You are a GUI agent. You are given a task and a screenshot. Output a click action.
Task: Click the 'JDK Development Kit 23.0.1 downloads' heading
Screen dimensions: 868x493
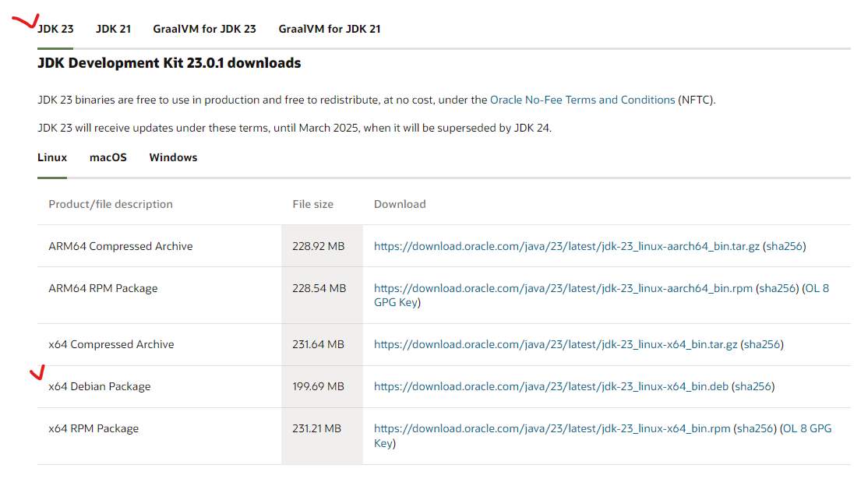[169, 63]
